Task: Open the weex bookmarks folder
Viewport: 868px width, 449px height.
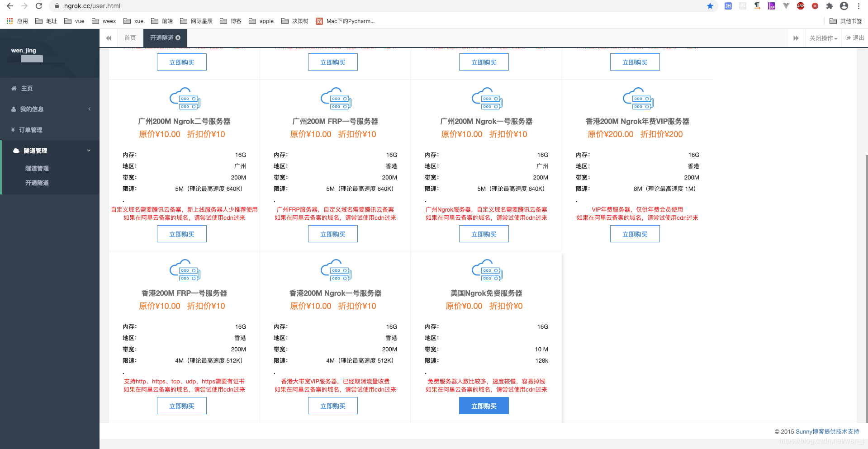Action: pos(104,21)
